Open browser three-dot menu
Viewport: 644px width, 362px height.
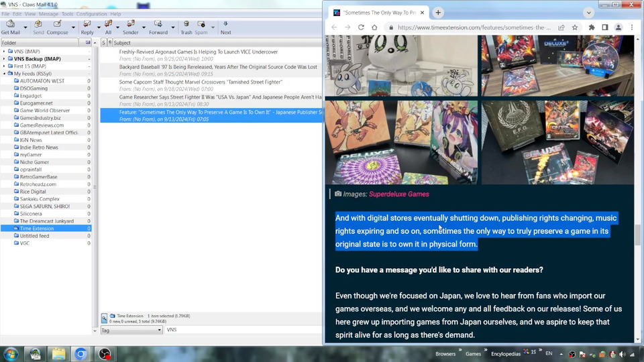point(632,27)
